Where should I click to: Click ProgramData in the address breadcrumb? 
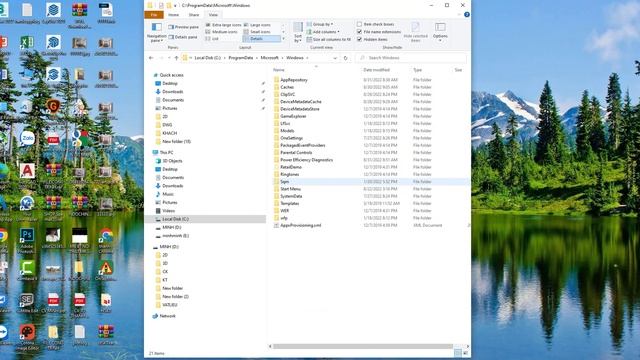pos(241,58)
